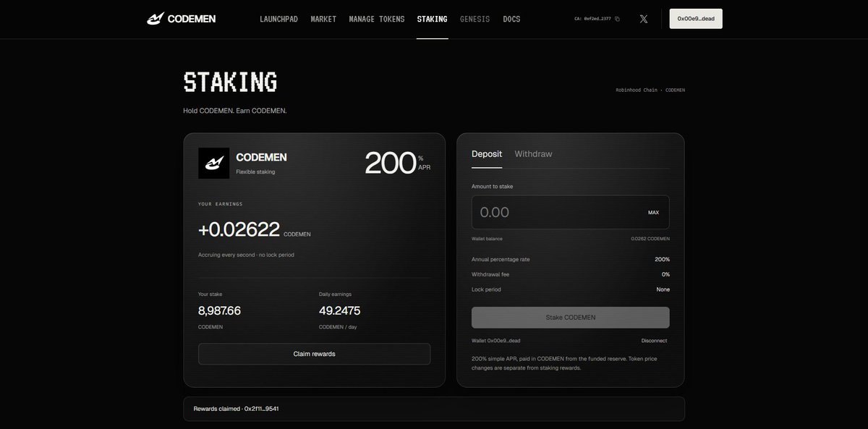Switch to the Withdraw tab
This screenshot has width=868, height=429.
[x=533, y=153]
